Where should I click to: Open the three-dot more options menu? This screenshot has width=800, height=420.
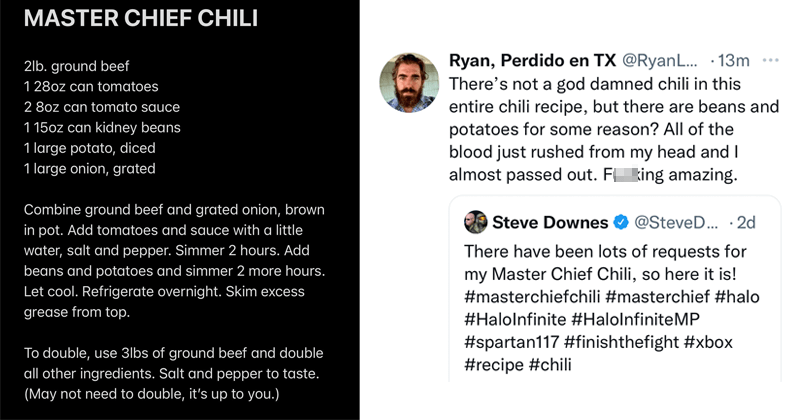tap(770, 60)
